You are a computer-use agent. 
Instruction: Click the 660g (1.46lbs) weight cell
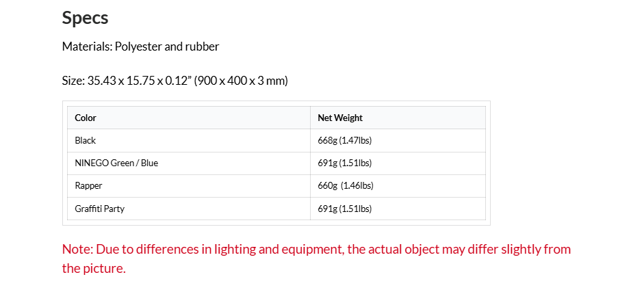click(x=345, y=185)
